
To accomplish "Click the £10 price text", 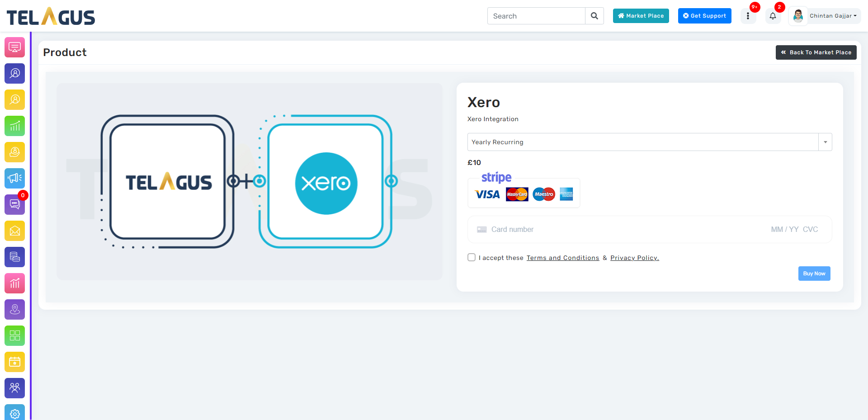I will tap(474, 163).
